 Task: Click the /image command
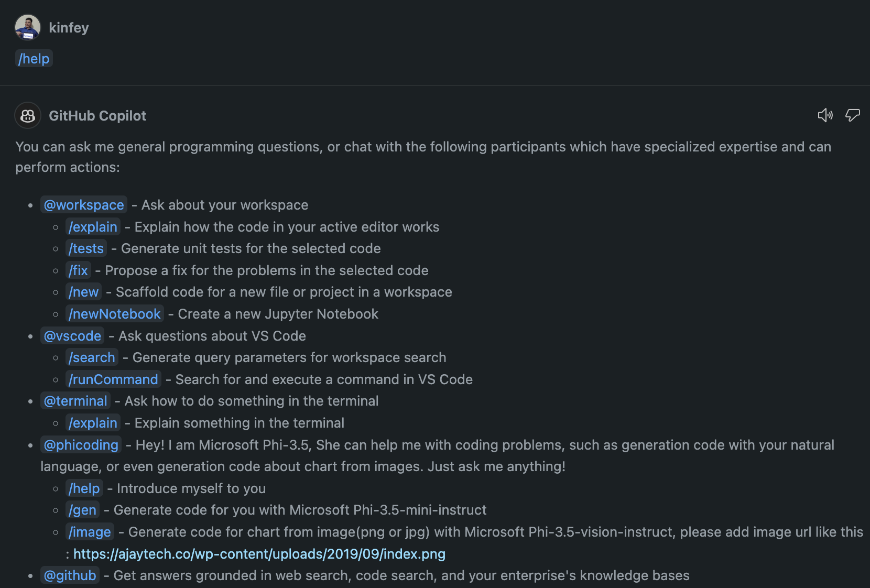tap(90, 532)
